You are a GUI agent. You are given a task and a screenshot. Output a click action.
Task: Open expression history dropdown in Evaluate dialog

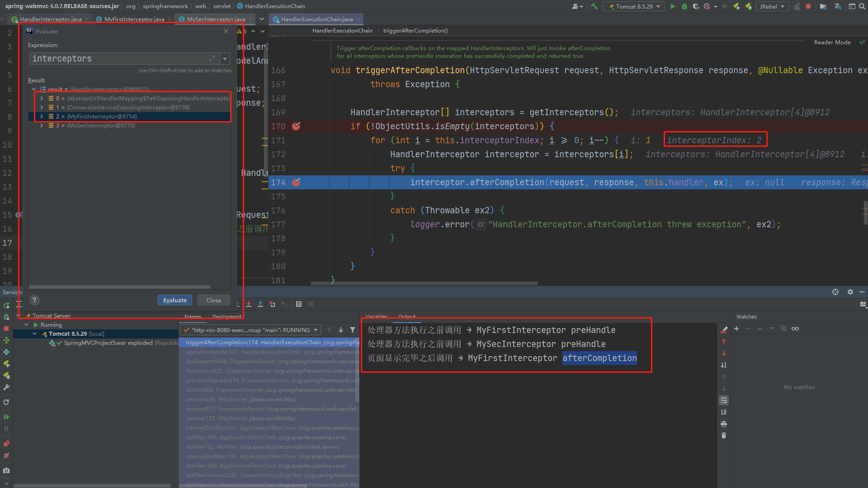(225, 58)
